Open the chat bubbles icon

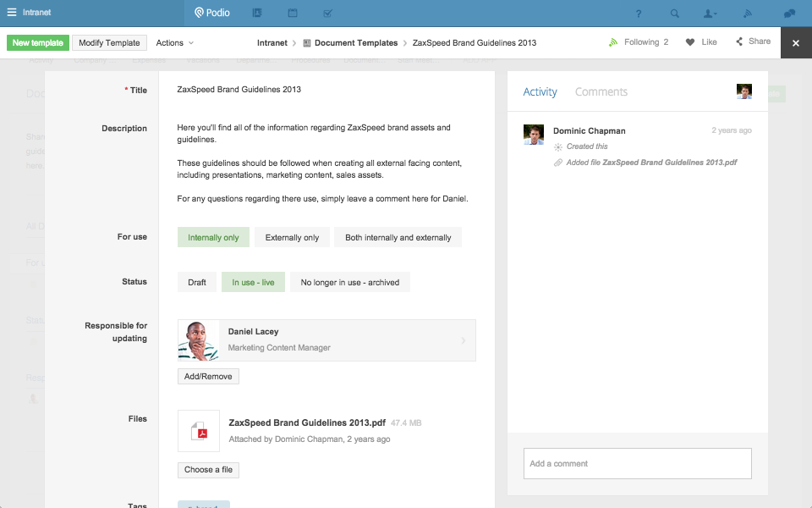coord(789,14)
